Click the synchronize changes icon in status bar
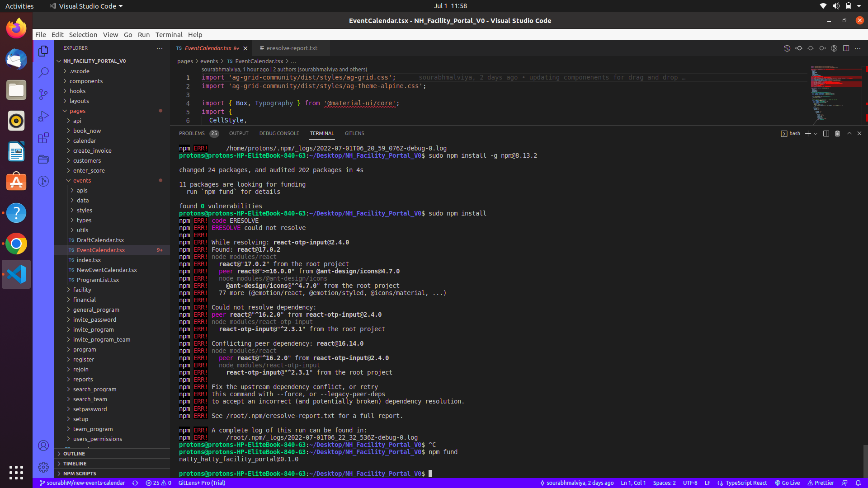Image resolution: width=868 pixels, height=488 pixels. [x=135, y=483]
